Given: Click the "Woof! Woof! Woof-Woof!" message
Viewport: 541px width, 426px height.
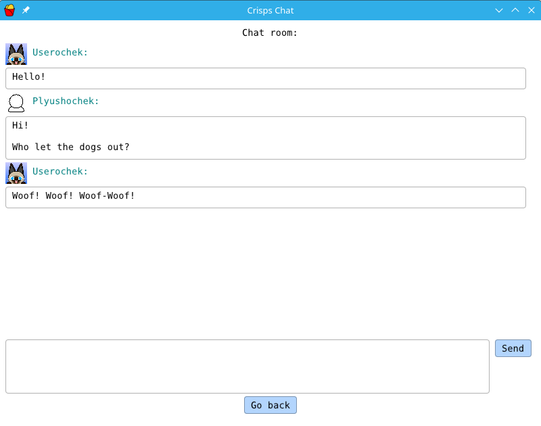Looking at the screenshot, I should tap(266, 197).
